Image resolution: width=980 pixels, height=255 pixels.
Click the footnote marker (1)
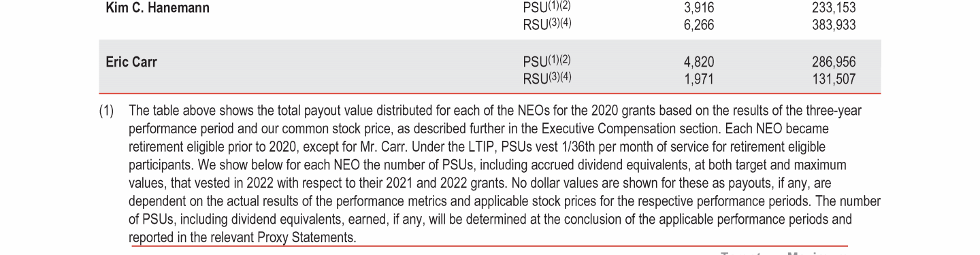[x=107, y=110]
